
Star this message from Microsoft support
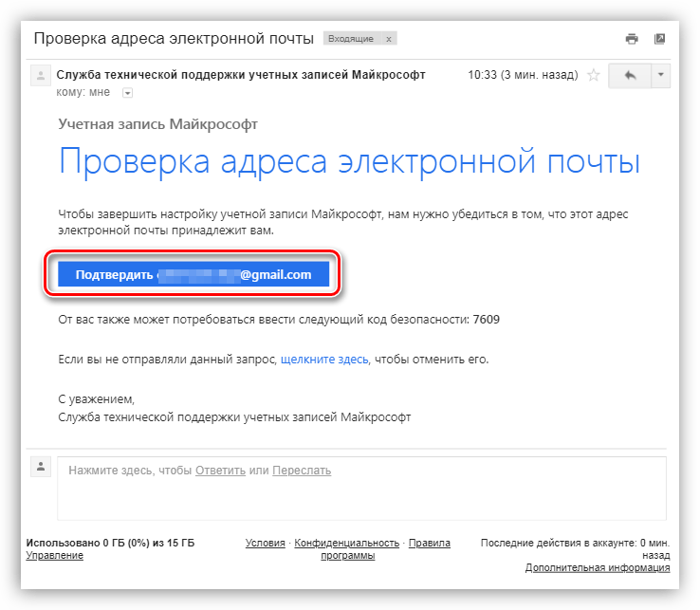pyautogui.click(x=594, y=75)
